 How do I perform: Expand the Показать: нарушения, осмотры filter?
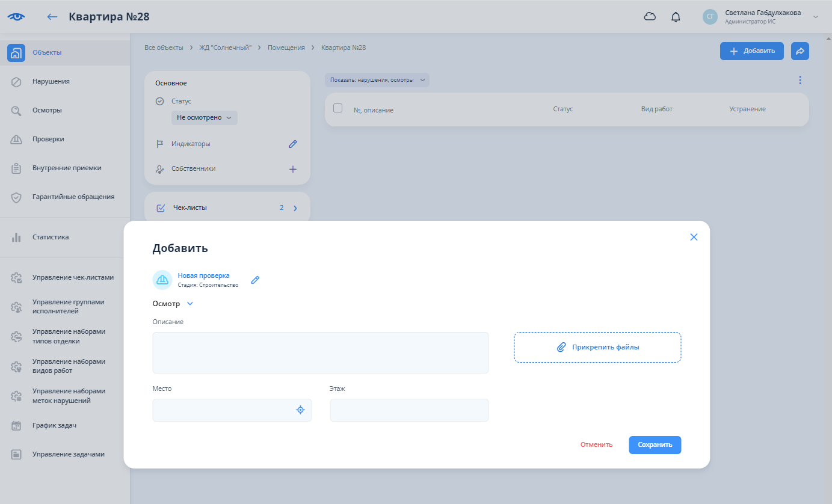tap(377, 80)
